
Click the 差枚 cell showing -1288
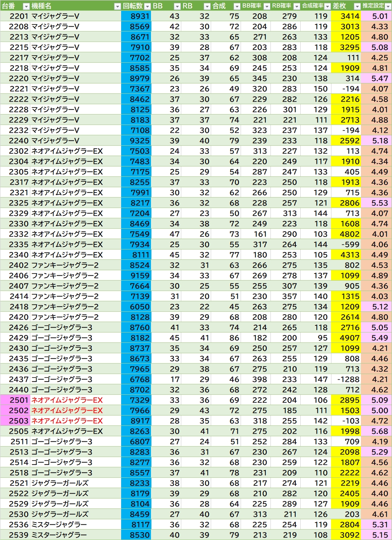click(x=346, y=379)
